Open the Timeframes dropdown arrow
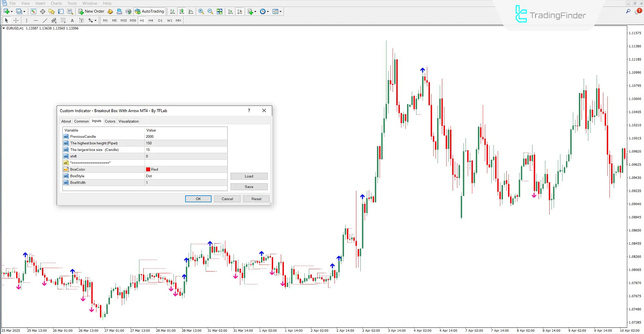Image resolution: width=644 pixels, height=334 pixels. 268,11
